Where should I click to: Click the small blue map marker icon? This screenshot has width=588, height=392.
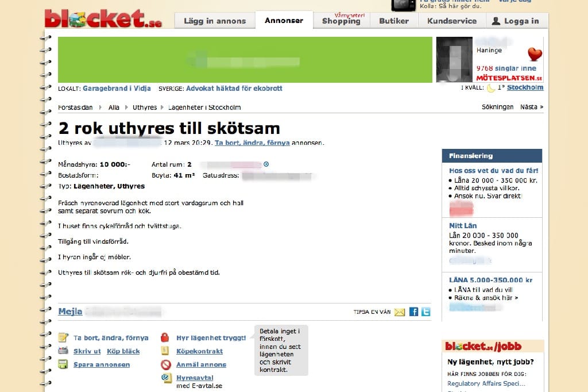(x=266, y=164)
